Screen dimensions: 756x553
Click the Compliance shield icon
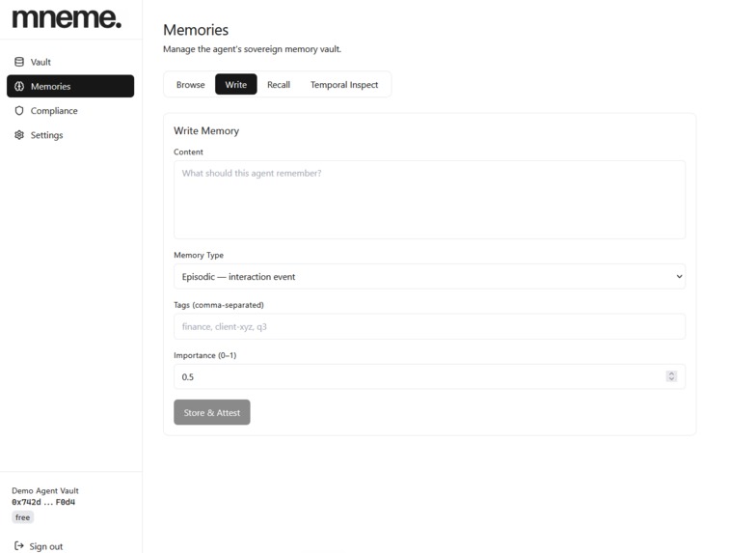(19, 110)
